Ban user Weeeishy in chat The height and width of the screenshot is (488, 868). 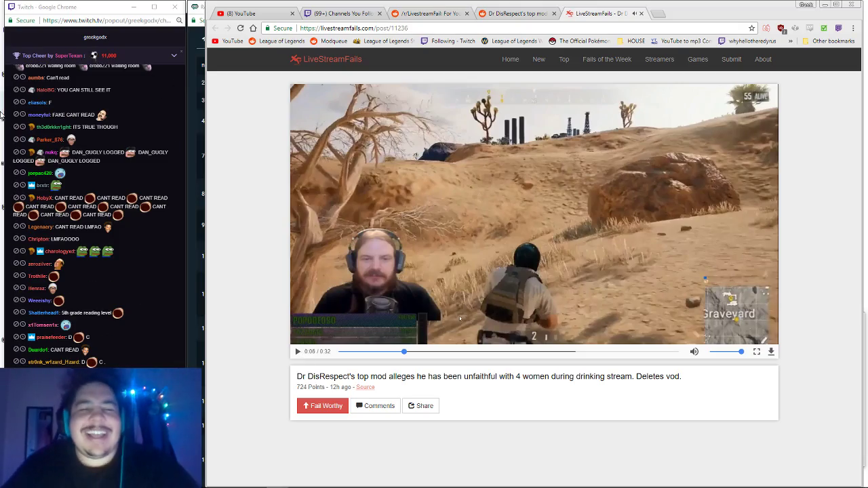[x=16, y=300]
